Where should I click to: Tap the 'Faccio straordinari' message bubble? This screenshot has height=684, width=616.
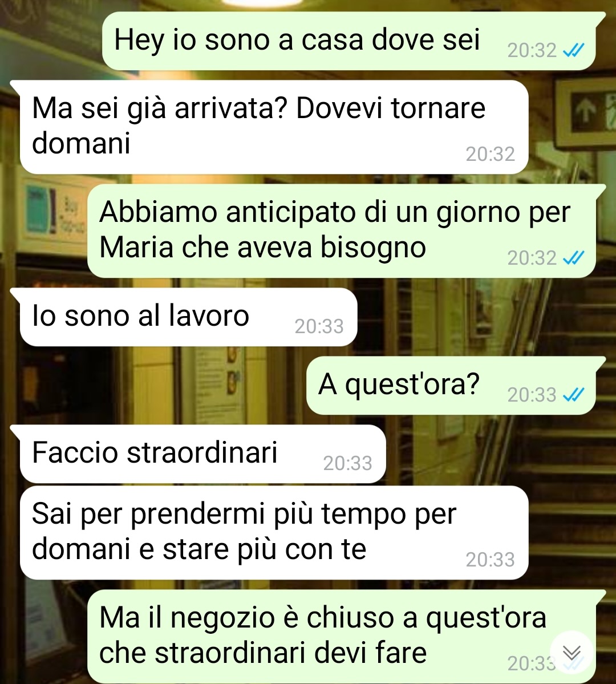(203, 454)
